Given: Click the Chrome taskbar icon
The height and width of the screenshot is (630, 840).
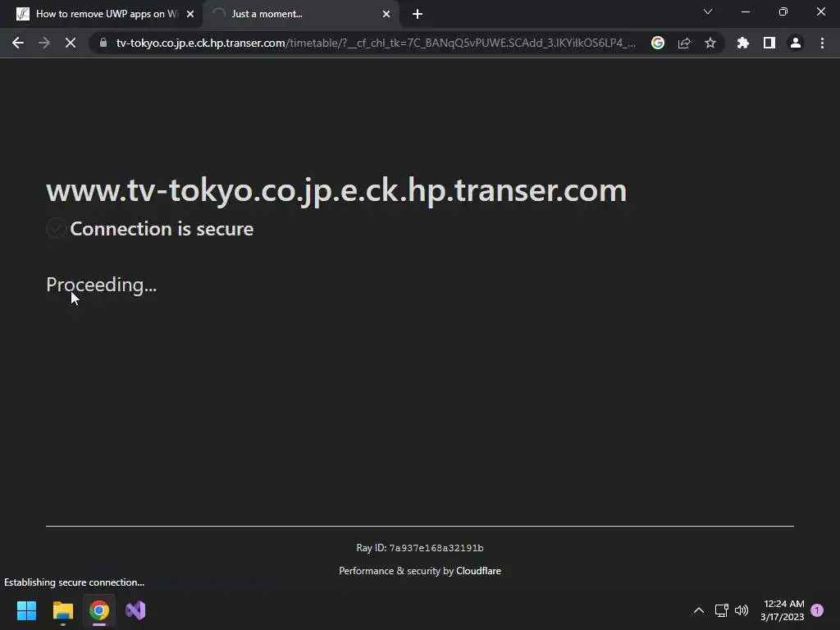Looking at the screenshot, I should 99,610.
